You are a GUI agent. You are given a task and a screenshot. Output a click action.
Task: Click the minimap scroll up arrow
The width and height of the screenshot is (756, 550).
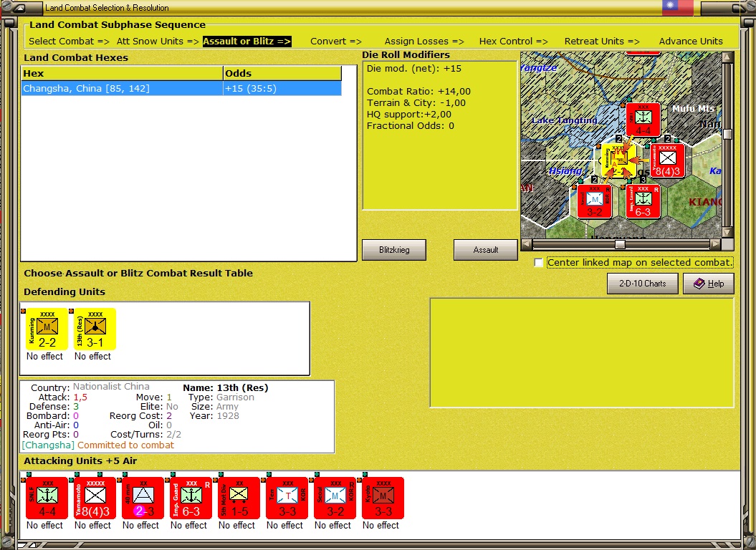click(x=727, y=57)
